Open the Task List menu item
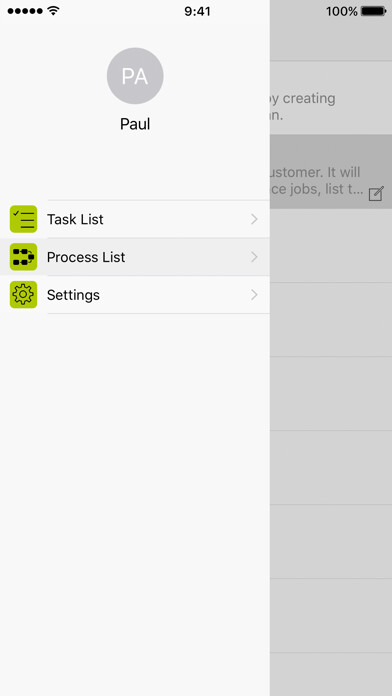The height and width of the screenshot is (696, 392). tap(135, 219)
